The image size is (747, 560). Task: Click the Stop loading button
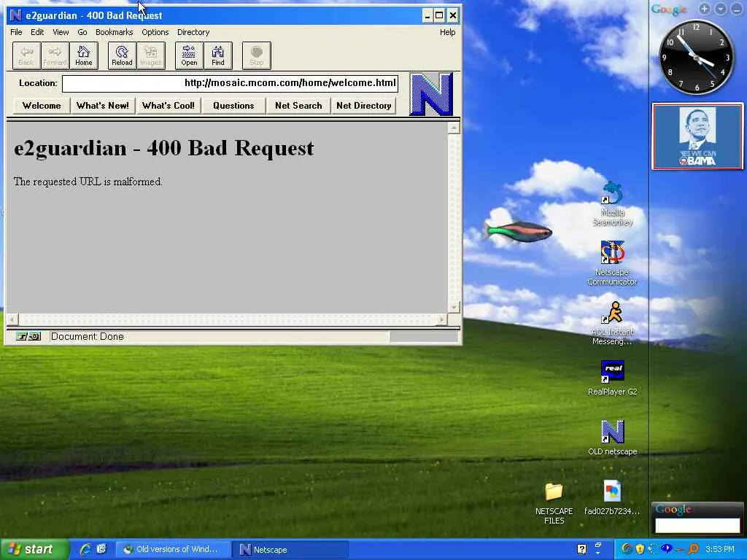[256, 55]
